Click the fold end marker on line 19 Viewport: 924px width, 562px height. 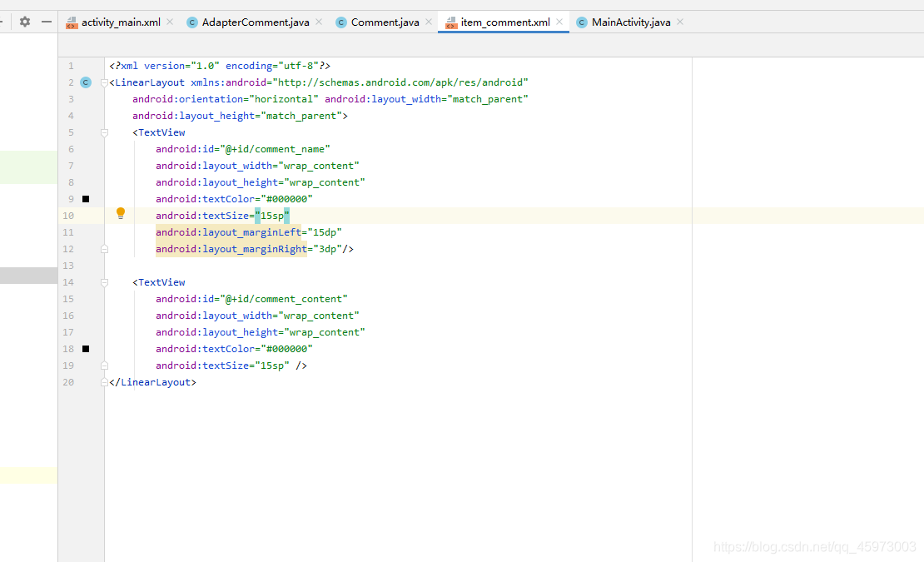pyautogui.click(x=104, y=366)
